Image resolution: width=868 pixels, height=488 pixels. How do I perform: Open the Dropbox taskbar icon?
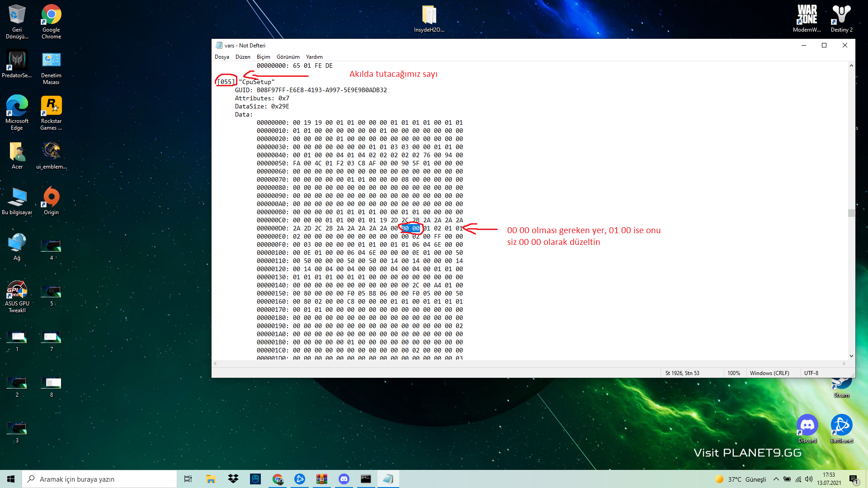click(x=233, y=479)
